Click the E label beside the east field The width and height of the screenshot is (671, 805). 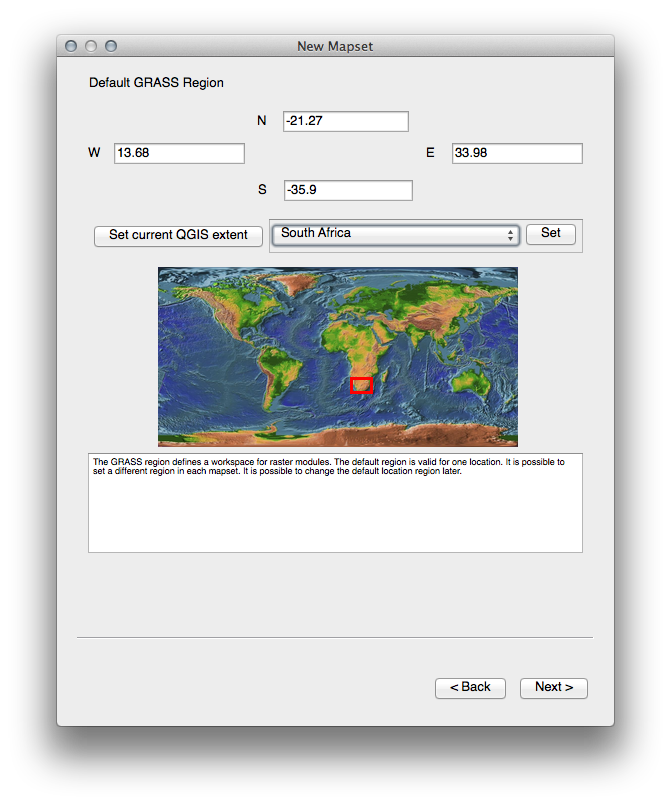430,153
